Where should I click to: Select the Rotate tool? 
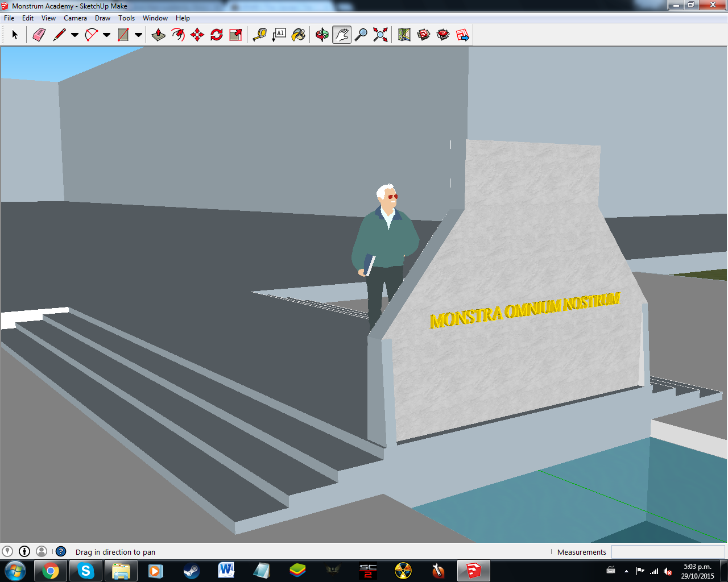click(x=217, y=35)
